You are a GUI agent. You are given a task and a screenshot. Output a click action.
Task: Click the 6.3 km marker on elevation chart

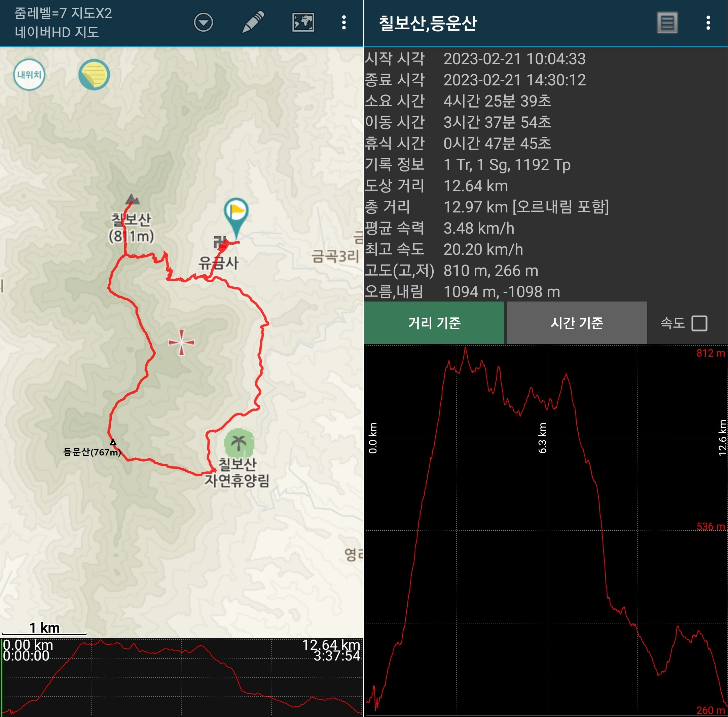[542, 438]
